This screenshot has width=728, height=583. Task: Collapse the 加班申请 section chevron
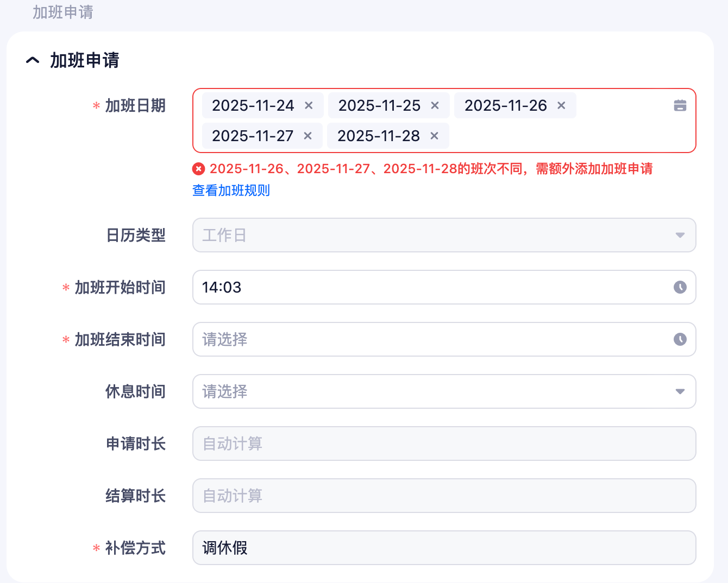[x=33, y=60]
